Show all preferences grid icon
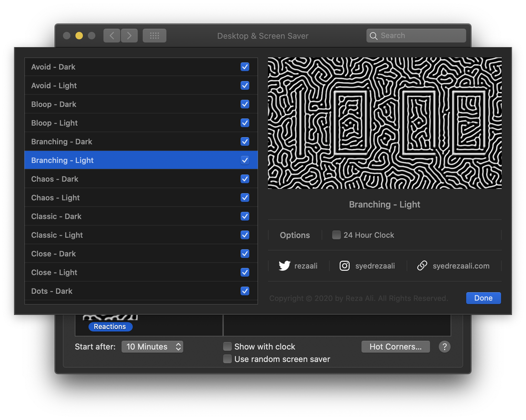The image size is (526, 420). 154,36
